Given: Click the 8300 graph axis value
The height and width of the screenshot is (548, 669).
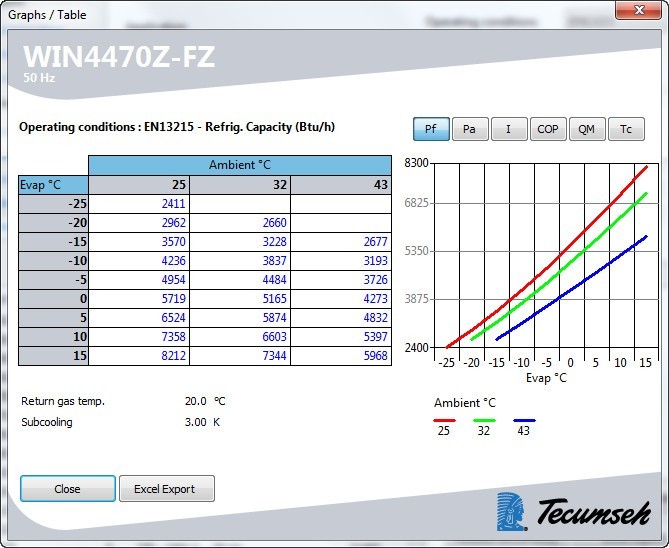Looking at the screenshot, I should [416, 163].
